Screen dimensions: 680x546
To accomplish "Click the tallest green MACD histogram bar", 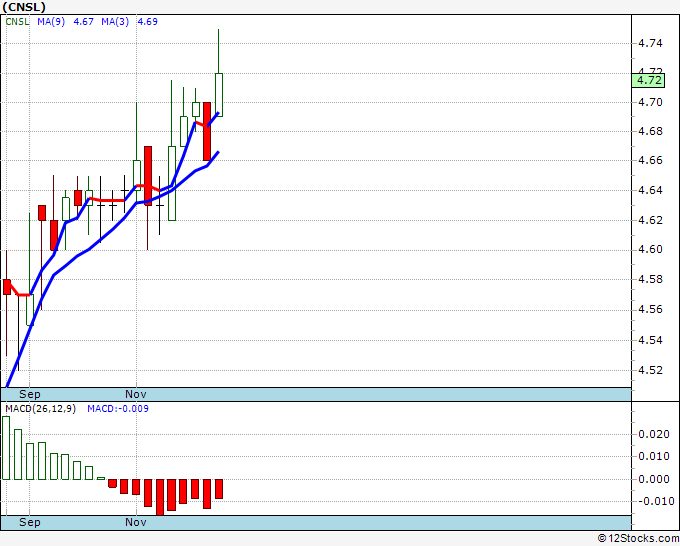I will (6, 448).
